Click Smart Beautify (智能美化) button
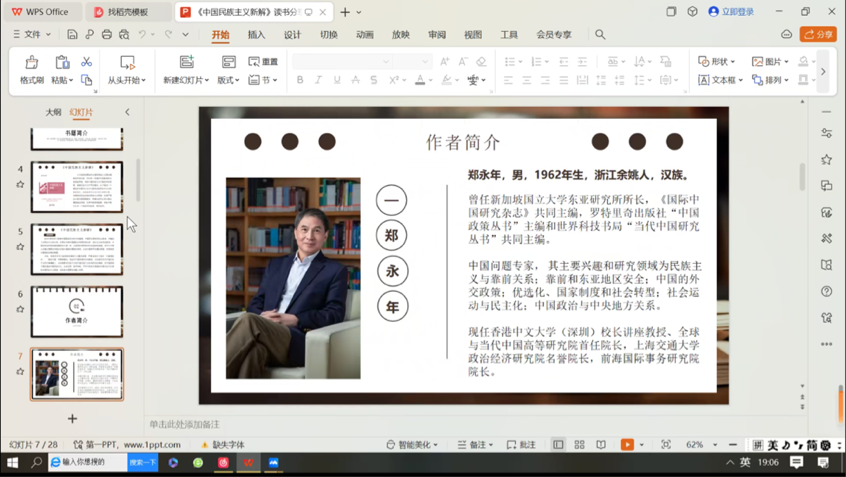The image size is (846, 477). 413,445
